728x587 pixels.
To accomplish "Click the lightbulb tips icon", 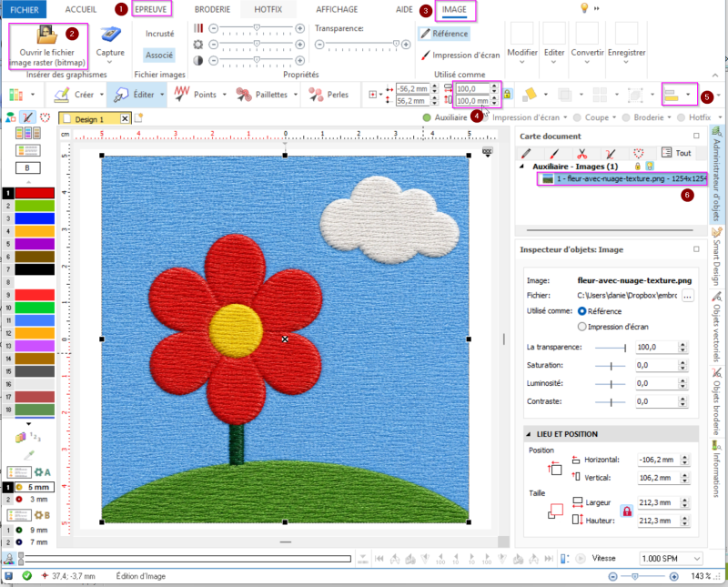I will 584,8.
